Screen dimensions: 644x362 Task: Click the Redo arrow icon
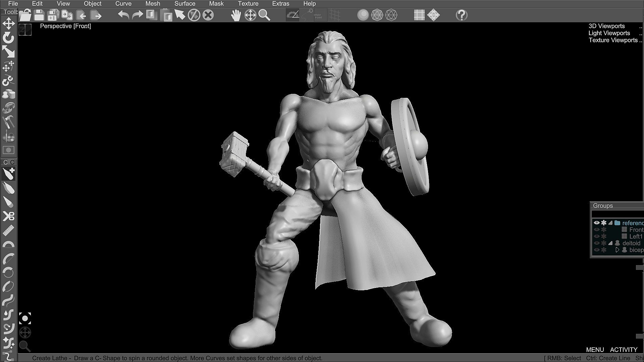pyautogui.click(x=137, y=15)
